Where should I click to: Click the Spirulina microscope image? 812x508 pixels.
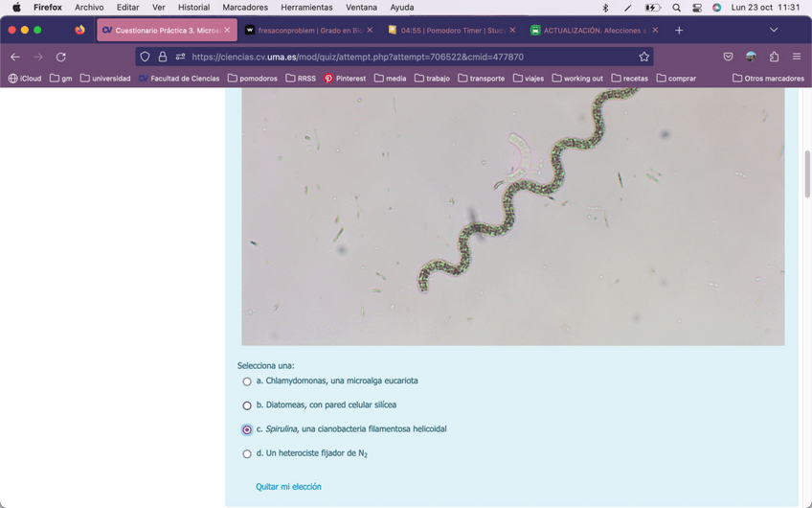click(512, 217)
